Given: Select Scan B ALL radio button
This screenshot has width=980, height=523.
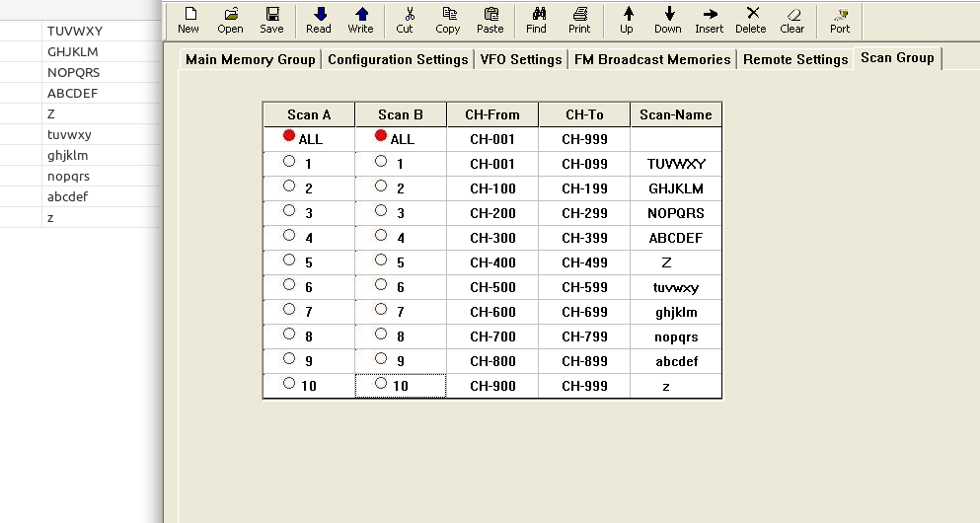Looking at the screenshot, I should (381, 135).
